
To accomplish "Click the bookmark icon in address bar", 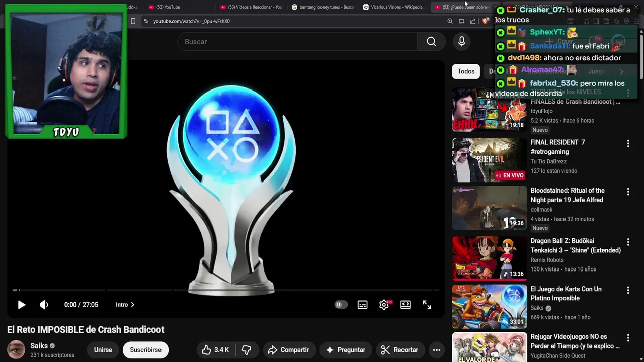I will [x=133, y=21].
